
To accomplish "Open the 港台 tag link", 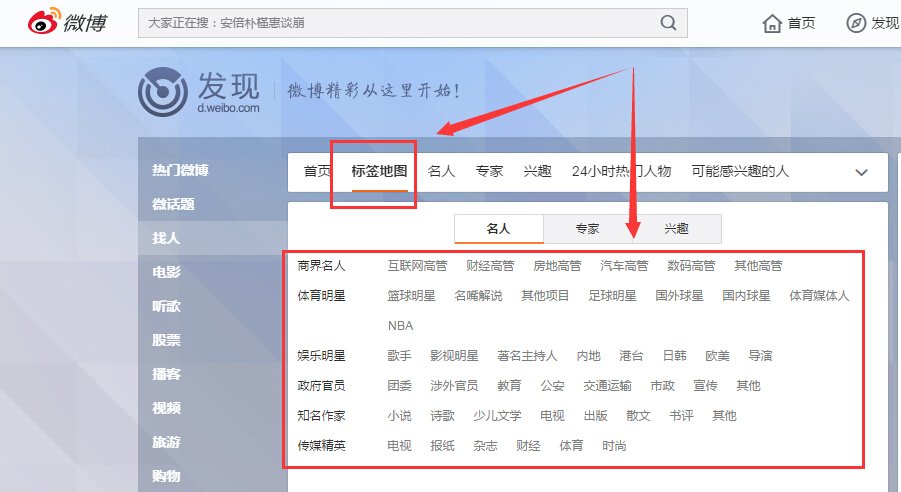I will [632, 356].
